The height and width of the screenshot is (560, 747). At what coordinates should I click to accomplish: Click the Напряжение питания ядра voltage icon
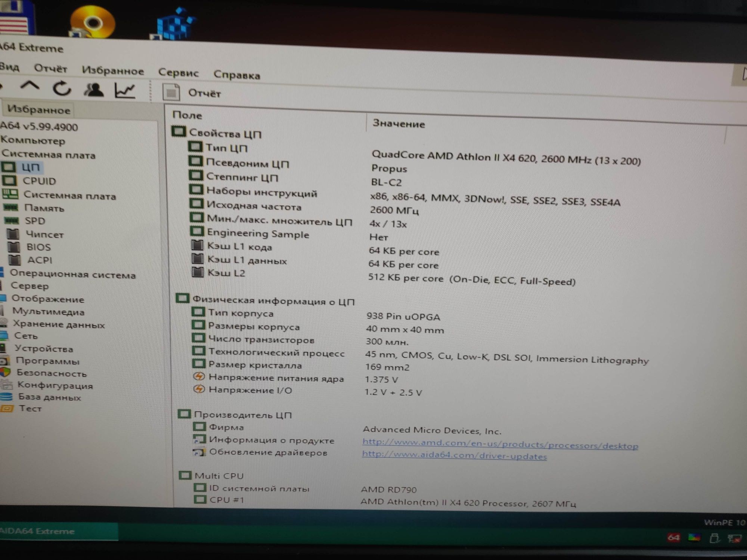[x=199, y=376]
